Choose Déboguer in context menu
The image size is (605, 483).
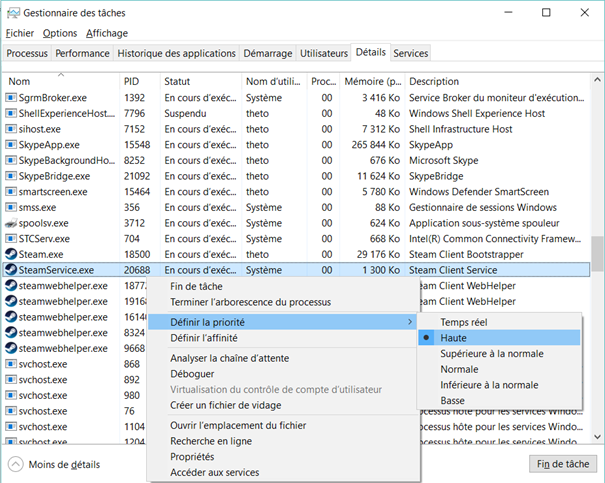(x=282, y=374)
